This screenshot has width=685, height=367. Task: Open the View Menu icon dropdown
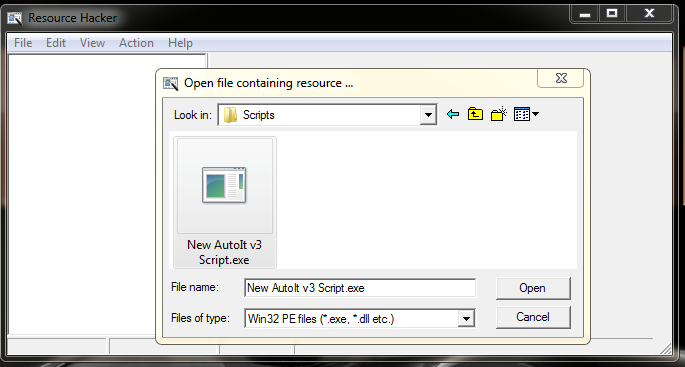click(x=526, y=114)
